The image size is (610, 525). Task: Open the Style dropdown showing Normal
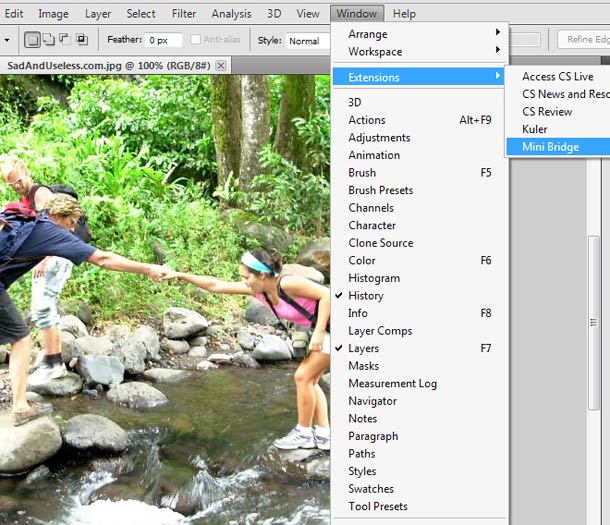pos(304,41)
